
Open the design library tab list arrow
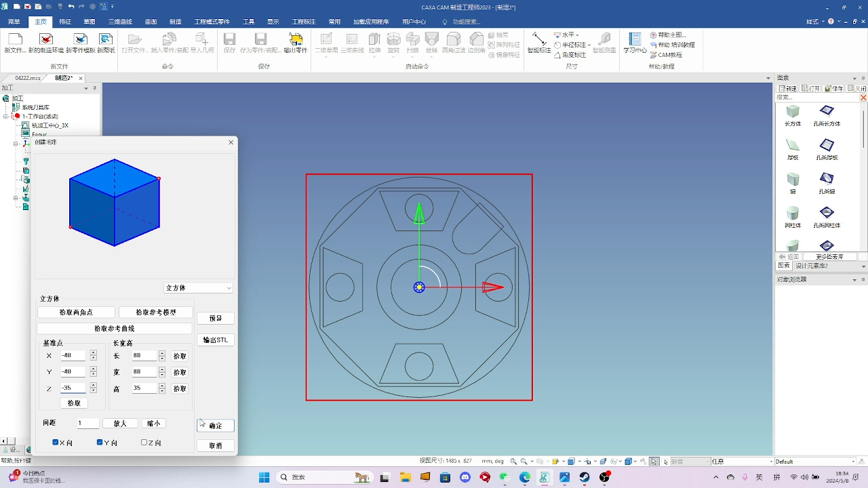(x=863, y=266)
